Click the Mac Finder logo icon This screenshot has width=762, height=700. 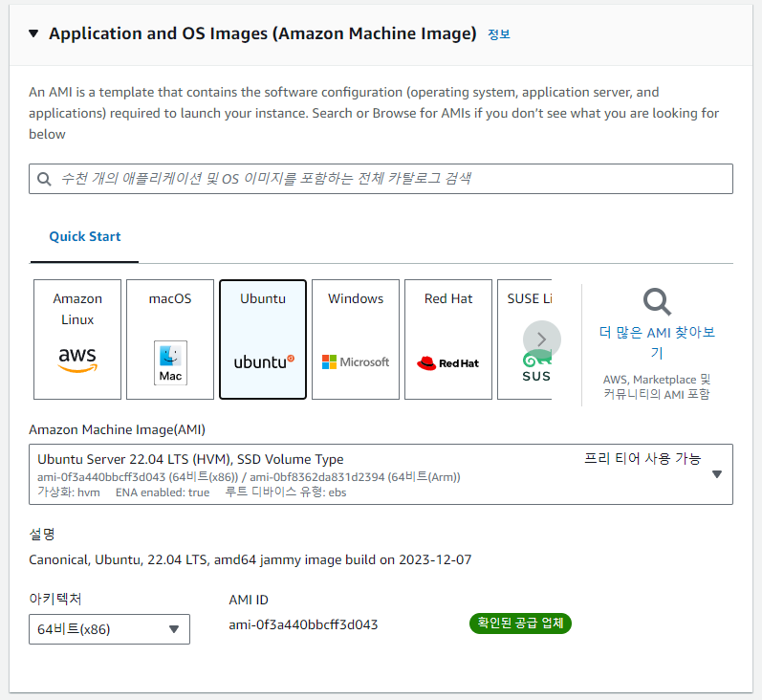(x=170, y=362)
